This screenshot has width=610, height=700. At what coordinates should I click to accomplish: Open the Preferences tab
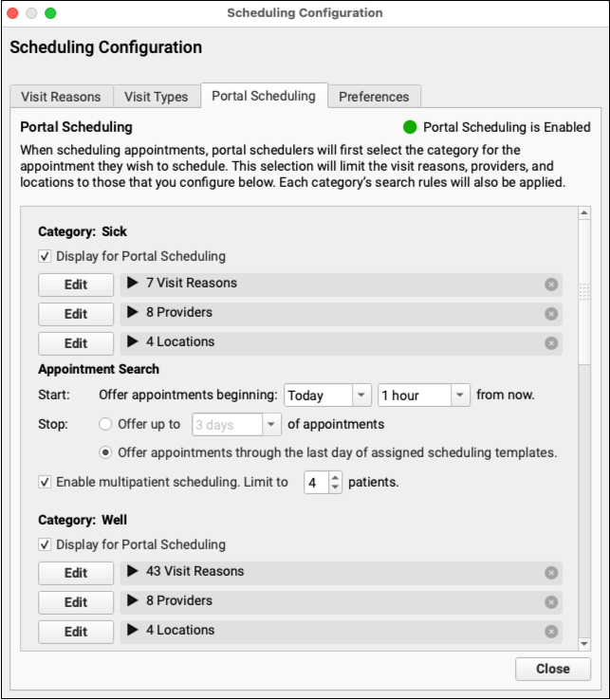[374, 97]
